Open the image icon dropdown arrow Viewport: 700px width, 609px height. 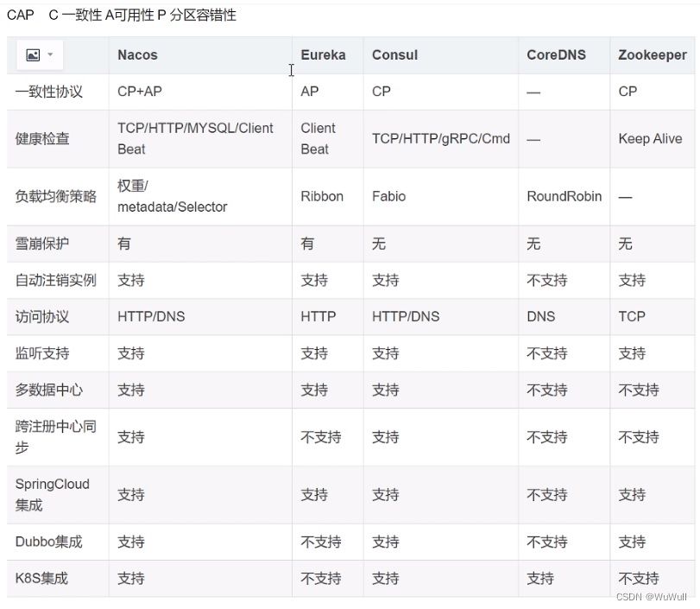[48, 54]
